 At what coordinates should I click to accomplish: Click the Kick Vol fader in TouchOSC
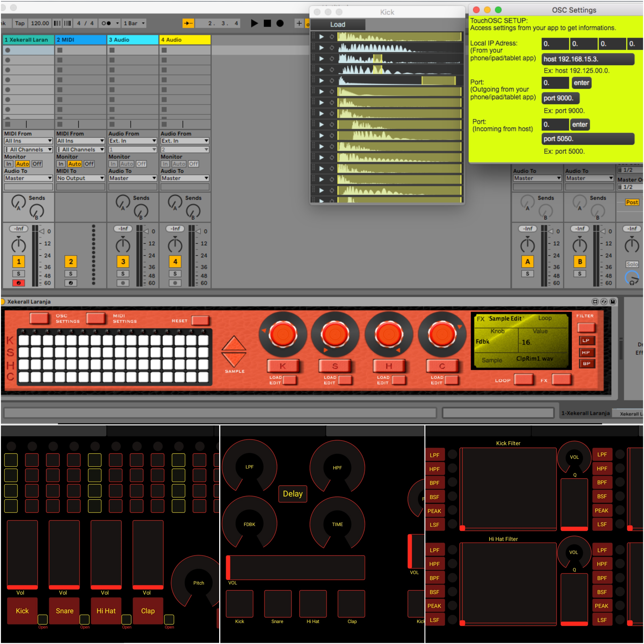coord(22,555)
